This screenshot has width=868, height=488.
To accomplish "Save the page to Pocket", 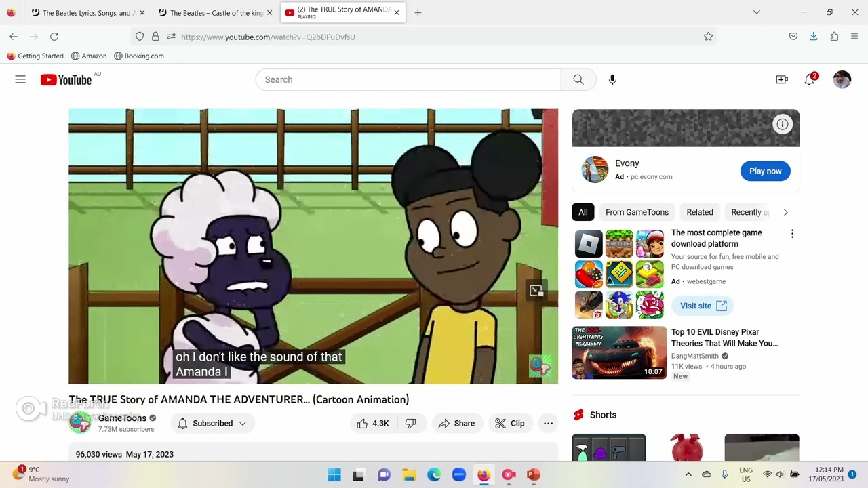I will coord(793,37).
